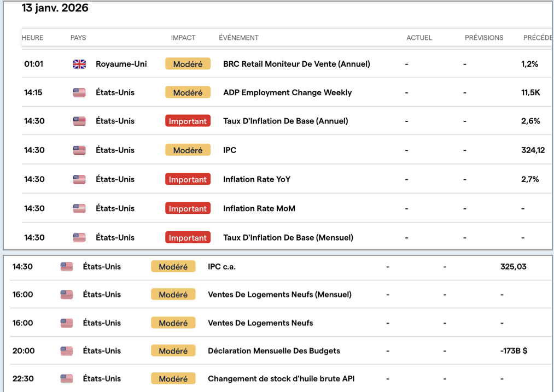
Task: Click the US flag beside Taux D'Inflation De Base (Annuel)
Action: [x=79, y=121]
